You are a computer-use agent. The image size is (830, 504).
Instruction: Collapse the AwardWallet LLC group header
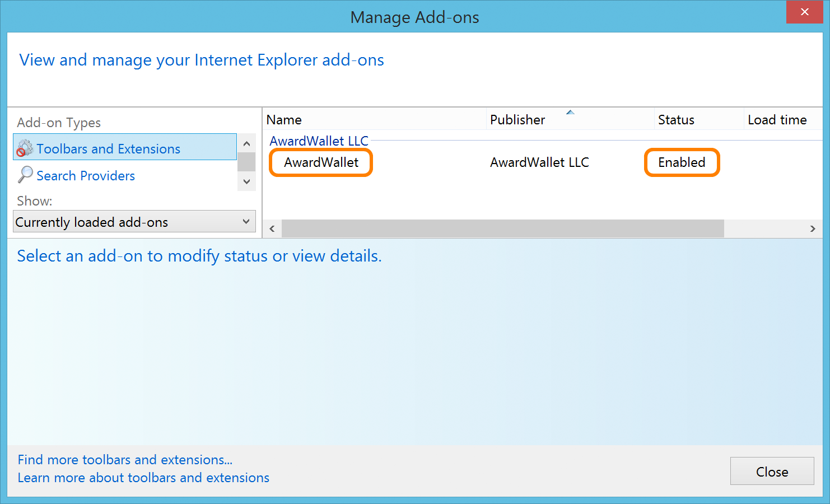[319, 141]
